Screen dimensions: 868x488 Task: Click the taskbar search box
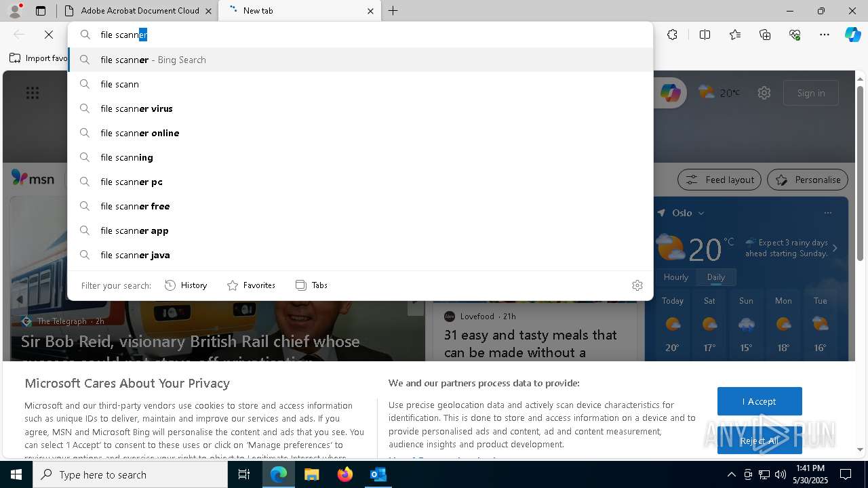130,474
